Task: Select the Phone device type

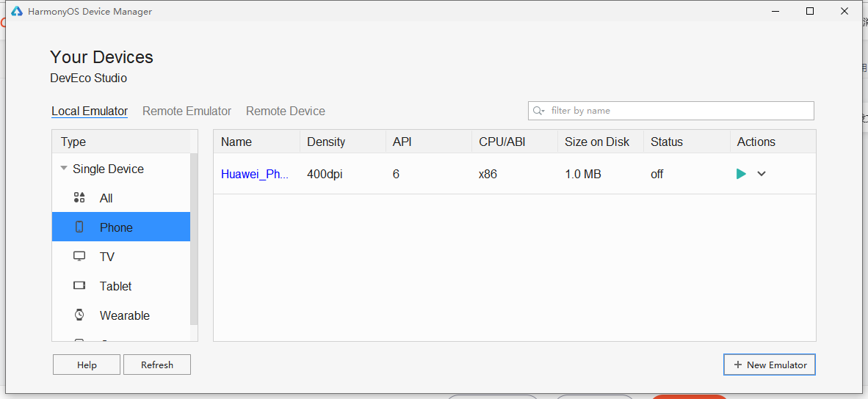Action: click(x=120, y=227)
